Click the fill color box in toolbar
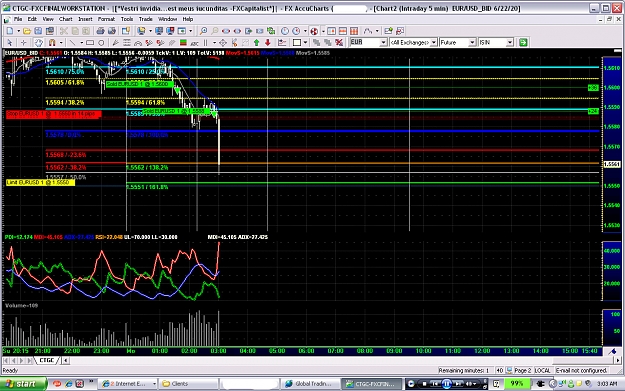 pyautogui.click(x=297, y=42)
